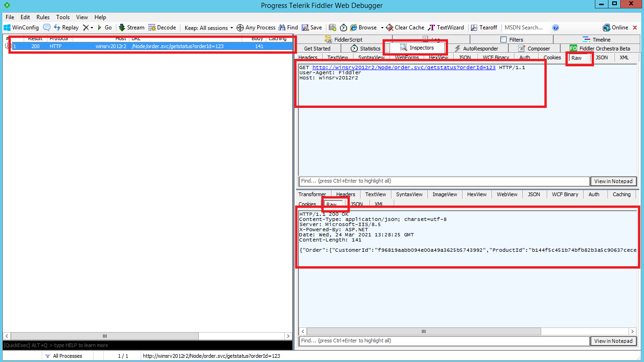Open the Tools menu
Image resolution: width=644 pixels, height=362 pixels.
[63, 17]
